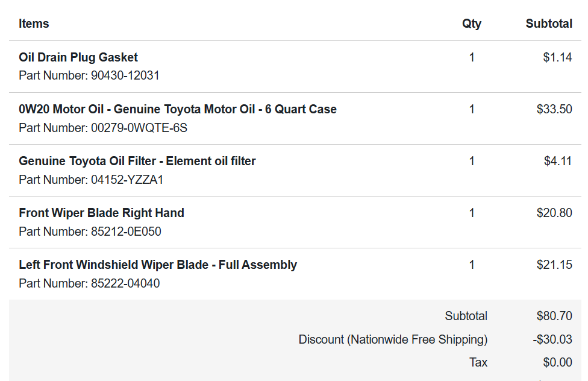The height and width of the screenshot is (381, 588).
Task: Click the Subtotal column header
Action: [x=549, y=24]
